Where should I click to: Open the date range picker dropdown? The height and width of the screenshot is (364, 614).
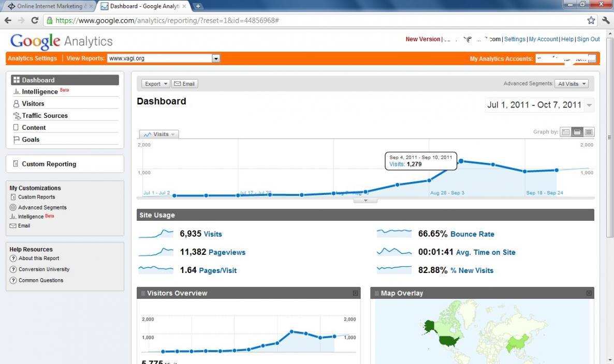pyautogui.click(x=589, y=105)
